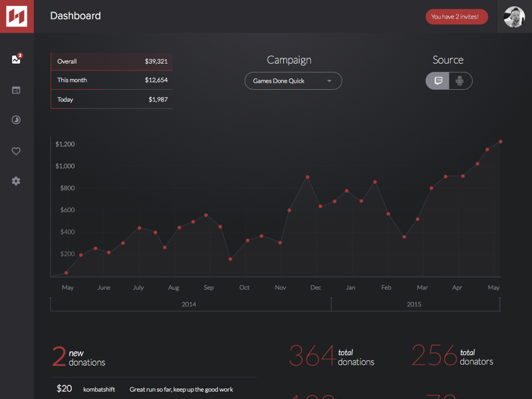Click the 2015 range on the timeline
Image resolution: width=532 pixels, height=399 pixels.
[x=414, y=304]
